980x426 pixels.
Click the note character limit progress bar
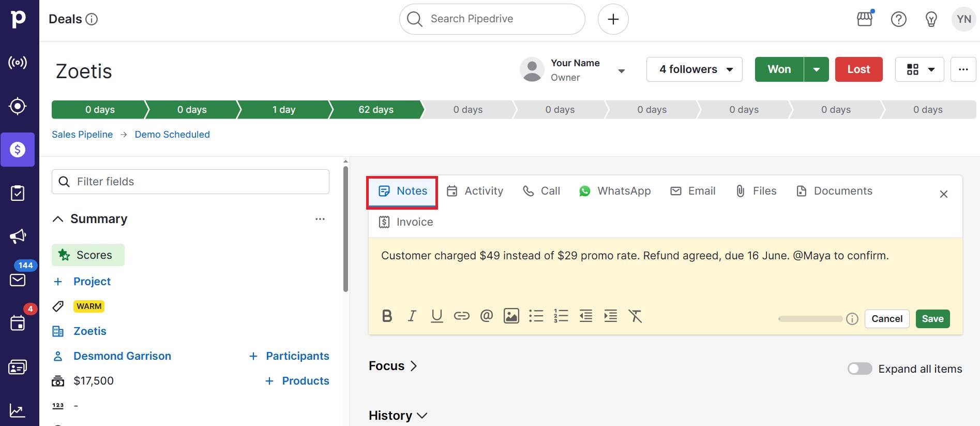pyautogui.click(x=810, y=319)
